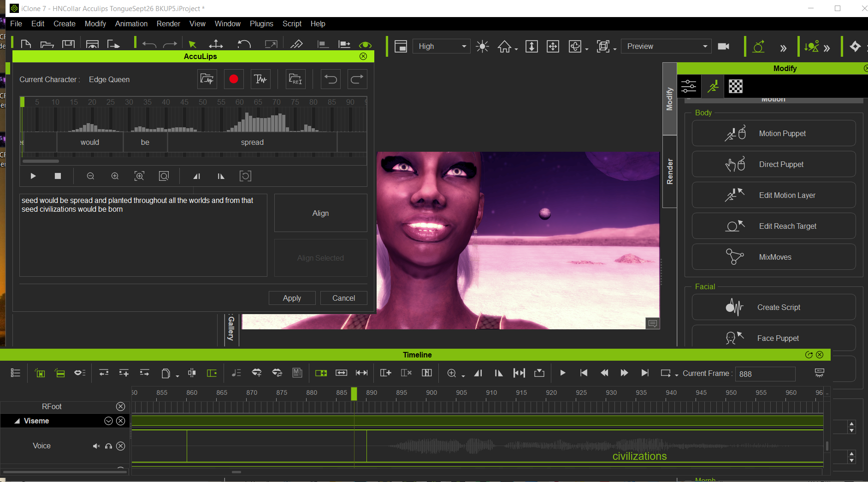The height and width of the screenshot is (482, 868).
Task: Click the AccuLips redo arrow
Action: (357, 79)
